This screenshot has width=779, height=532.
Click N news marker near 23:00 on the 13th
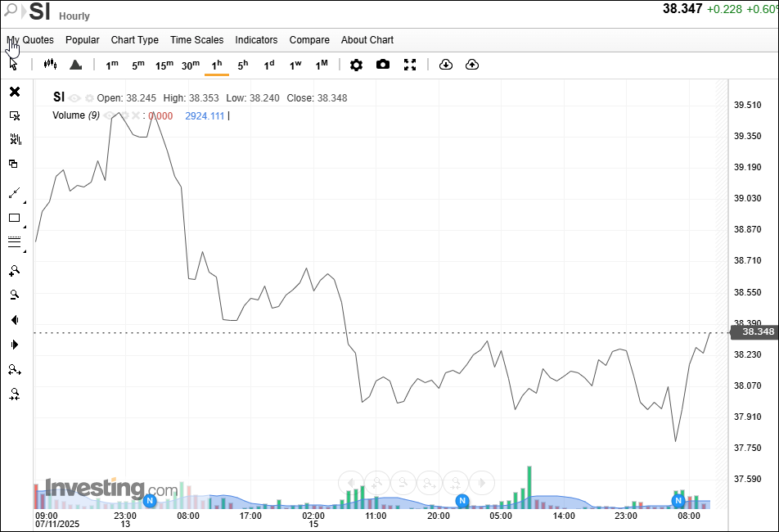tap(150, 501)
